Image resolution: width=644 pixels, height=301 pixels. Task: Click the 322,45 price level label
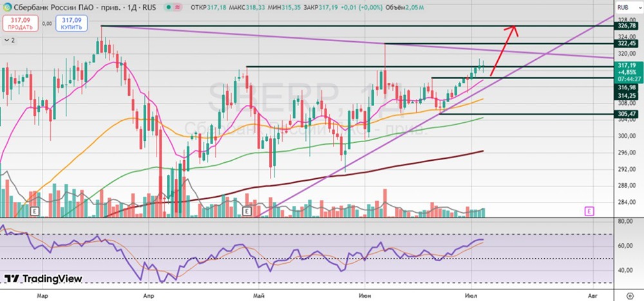(626, 43)
